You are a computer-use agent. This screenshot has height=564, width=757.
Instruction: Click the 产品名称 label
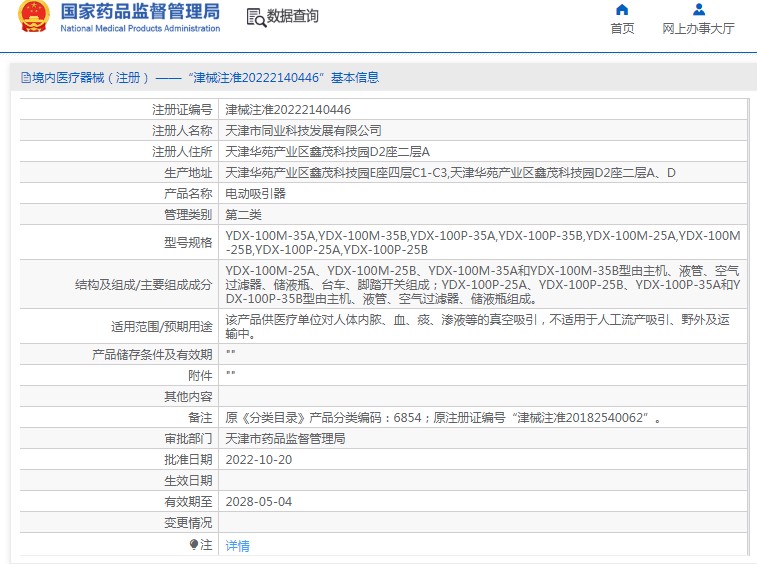tap(188, 194)
